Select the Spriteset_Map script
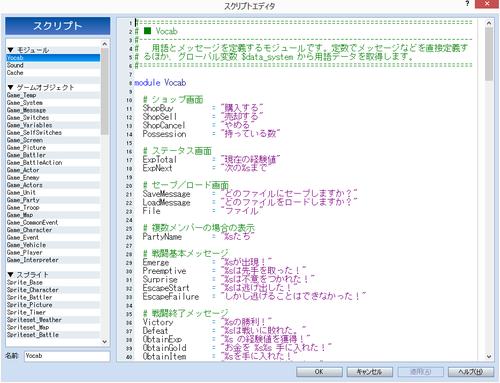Viewport: 500px width, 383px height. click(53, 327)
